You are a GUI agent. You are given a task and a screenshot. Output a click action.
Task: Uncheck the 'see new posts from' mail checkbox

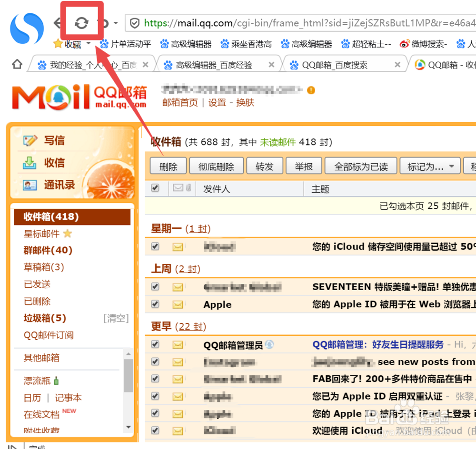(x=155, y=361)
